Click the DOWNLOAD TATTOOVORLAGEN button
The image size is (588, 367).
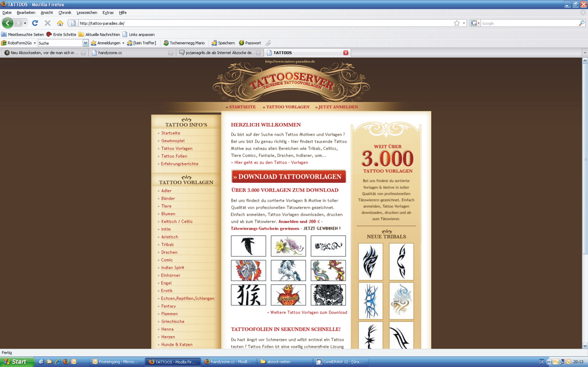288,177
